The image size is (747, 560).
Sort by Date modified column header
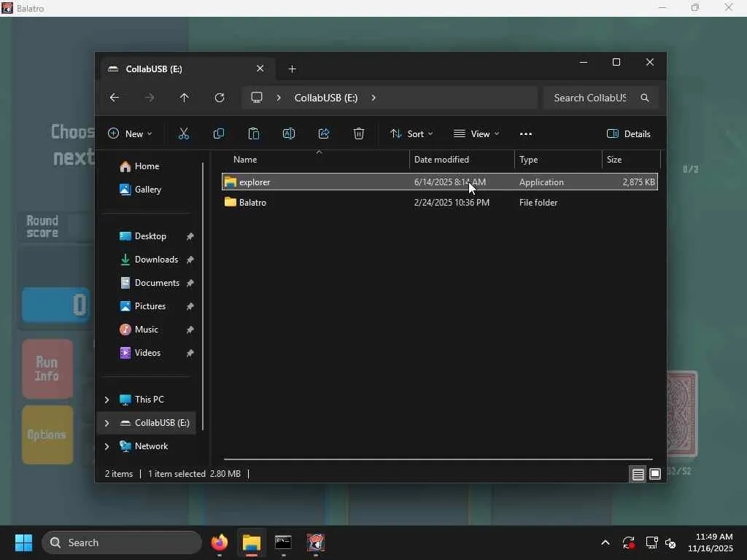pos(462,160)
